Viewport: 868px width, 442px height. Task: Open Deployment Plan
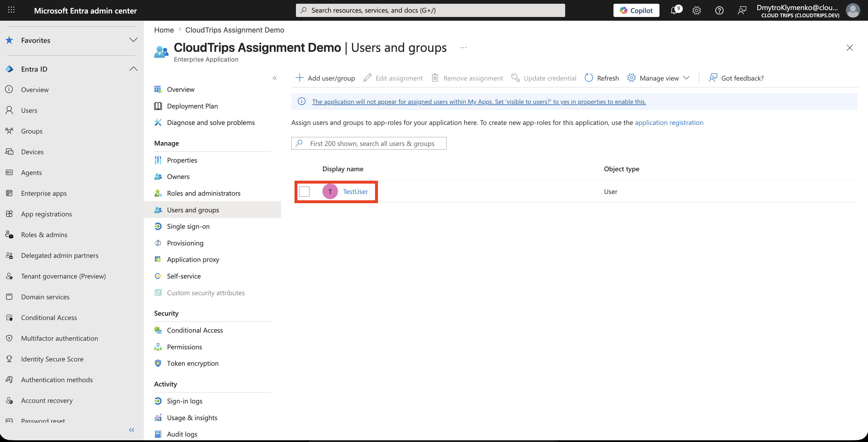point(192,106)
